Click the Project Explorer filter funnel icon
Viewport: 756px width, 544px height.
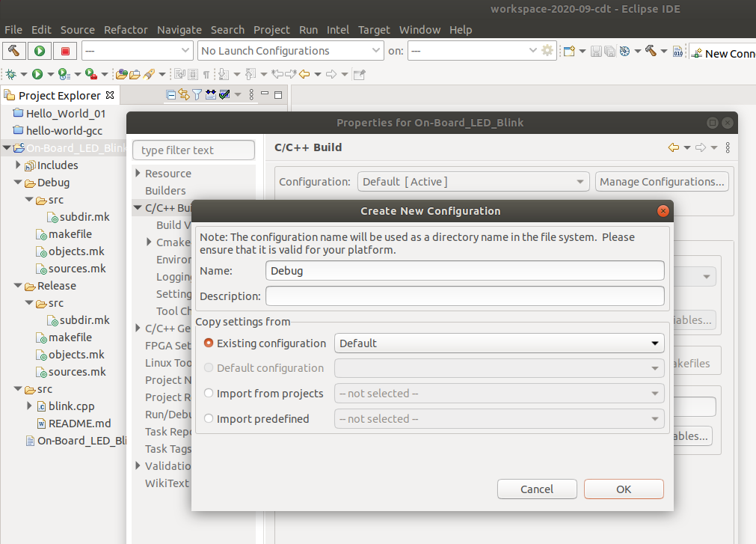coord(197,95)
